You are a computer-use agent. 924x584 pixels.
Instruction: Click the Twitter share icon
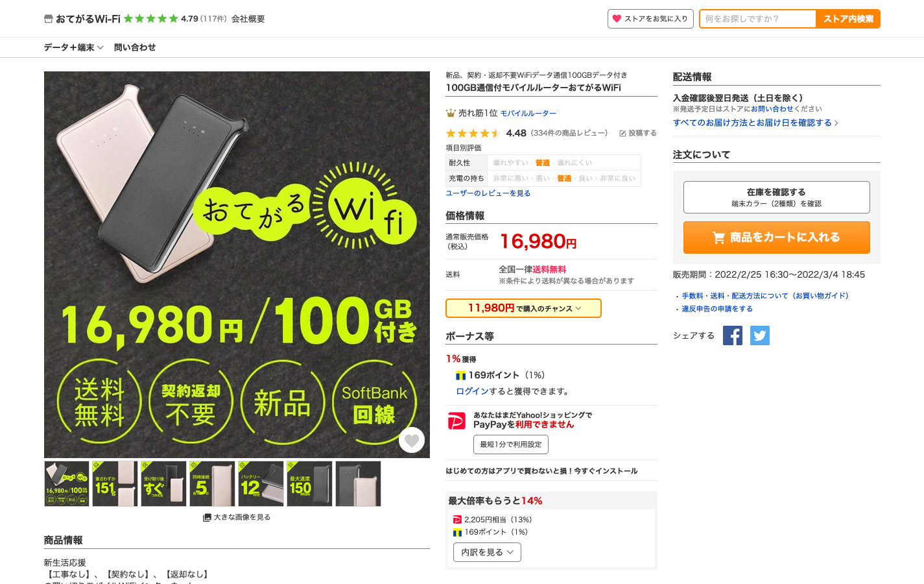coord(760,335)
